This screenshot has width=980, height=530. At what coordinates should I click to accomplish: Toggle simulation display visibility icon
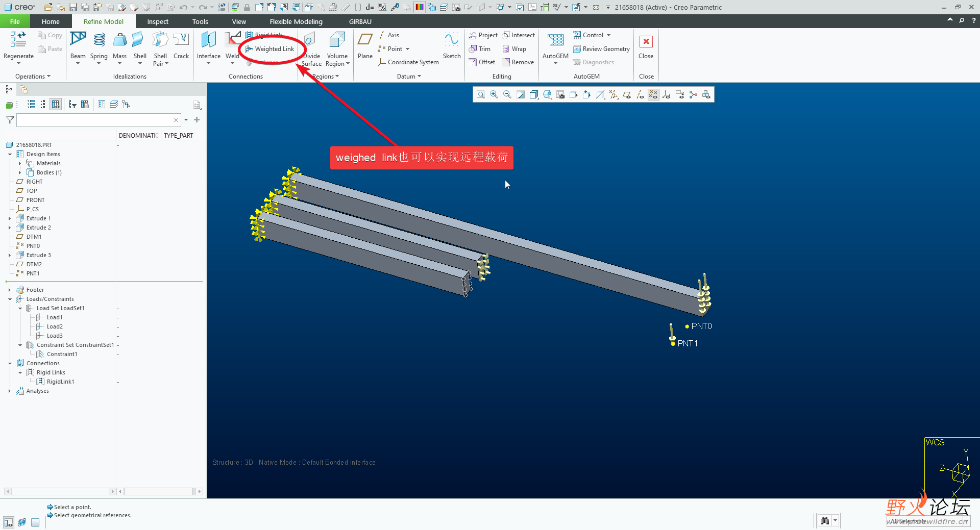tap(706, 95)
